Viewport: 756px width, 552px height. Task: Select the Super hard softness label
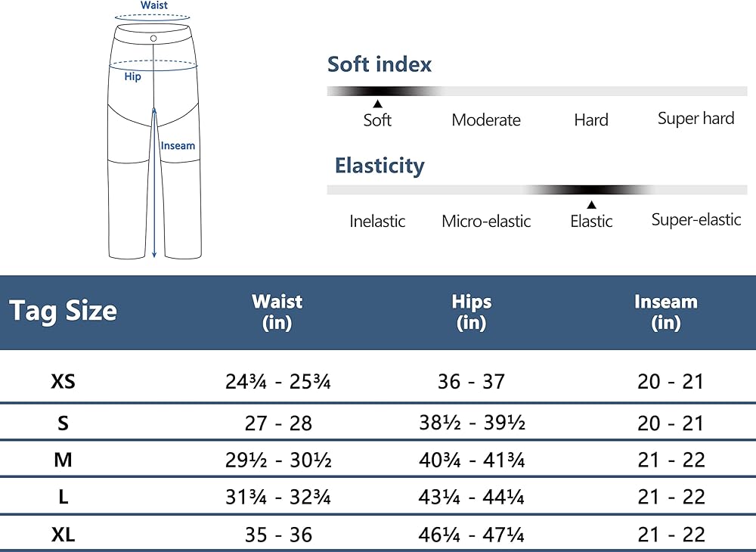point(696,119)
